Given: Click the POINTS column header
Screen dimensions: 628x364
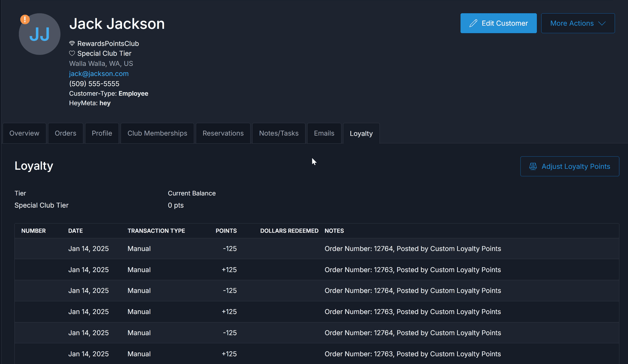Looking at the screenshot, I should (x=226, y=231).
